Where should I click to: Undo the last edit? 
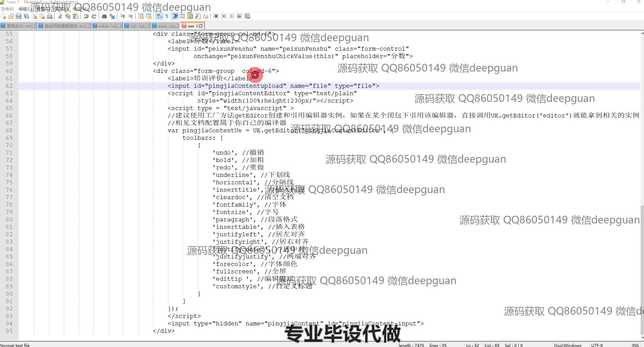[x=86, y=16]
